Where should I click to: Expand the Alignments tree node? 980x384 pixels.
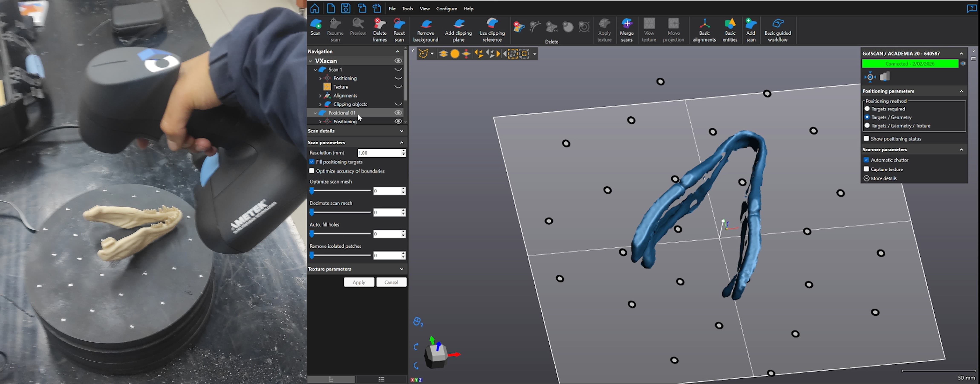point(320,96)
